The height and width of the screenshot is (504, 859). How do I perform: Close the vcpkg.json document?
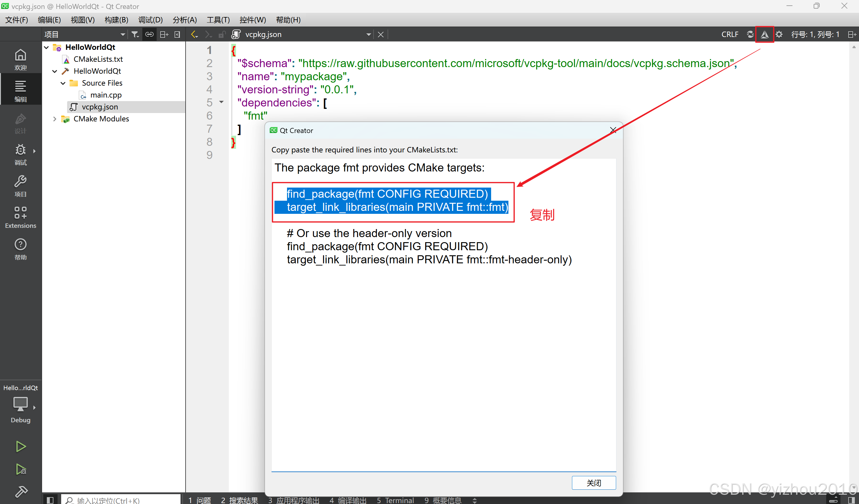(381, 34)
